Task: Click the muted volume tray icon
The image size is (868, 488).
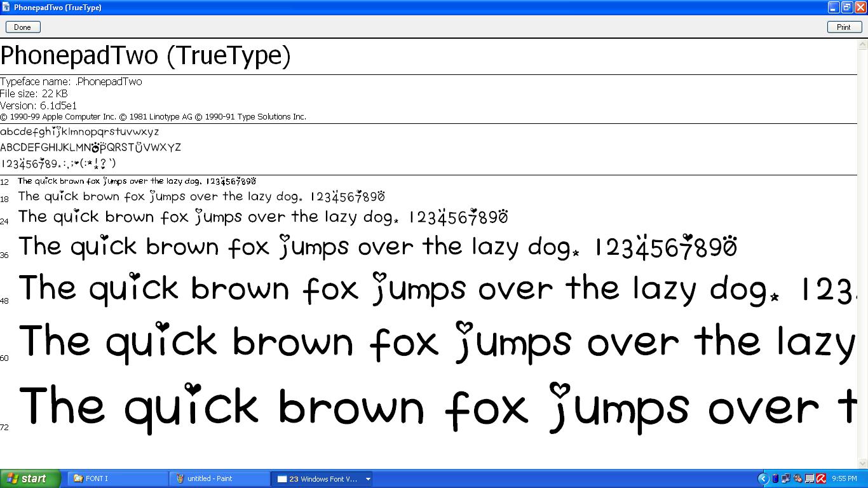Action: point(797,478)
